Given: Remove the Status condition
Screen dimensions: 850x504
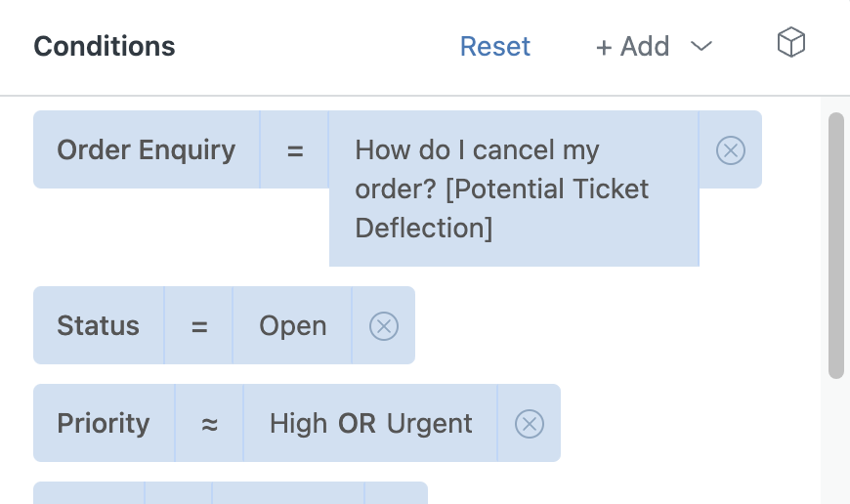Looking at the screenshot, I should (384, 325).
